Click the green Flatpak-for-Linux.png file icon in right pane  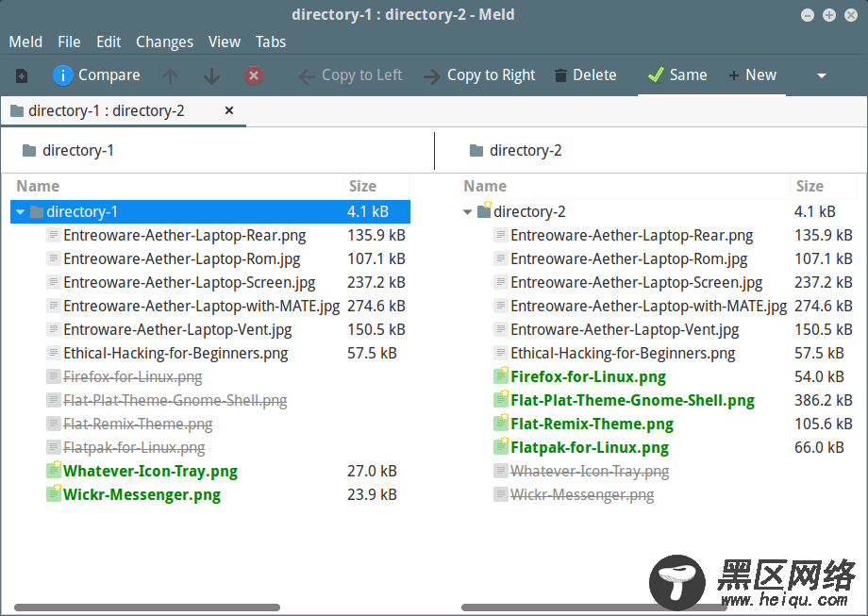coord(501,446)
